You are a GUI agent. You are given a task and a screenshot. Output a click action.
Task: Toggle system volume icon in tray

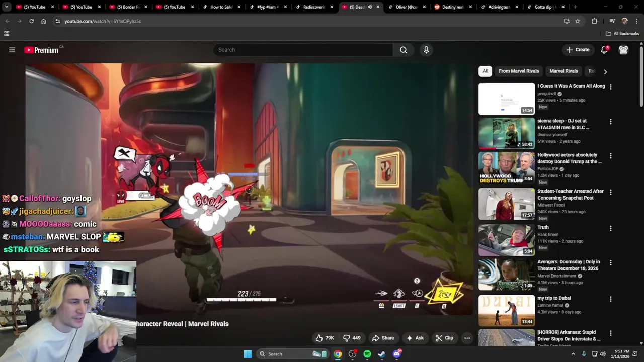(603, 354)
